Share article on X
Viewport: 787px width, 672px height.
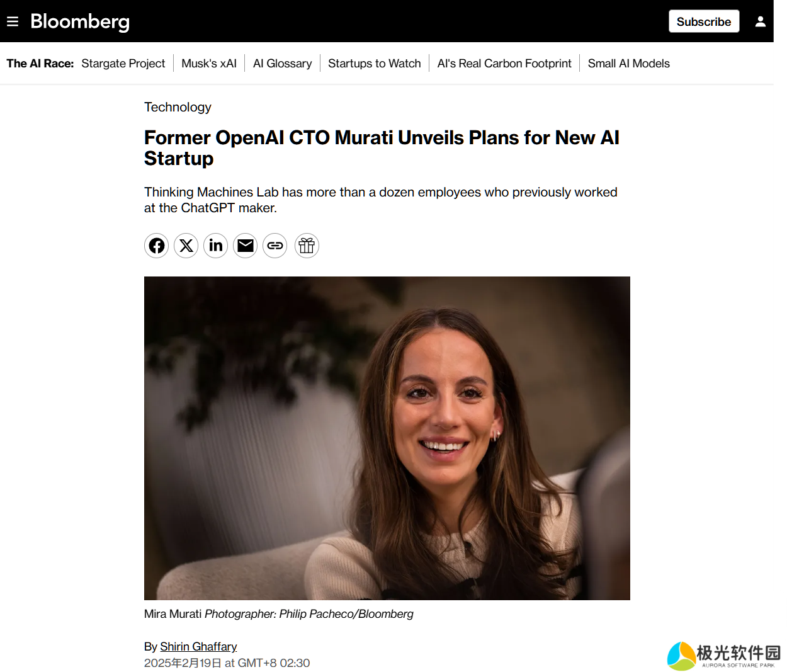(x=186, y=246)
